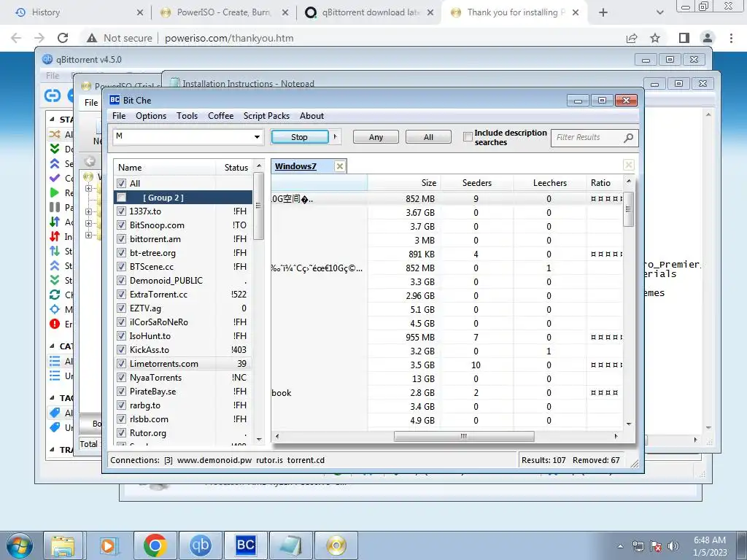Screen dimensions: 747x560
Task: Open the Stop button side arrow
Action: point(336,136)
